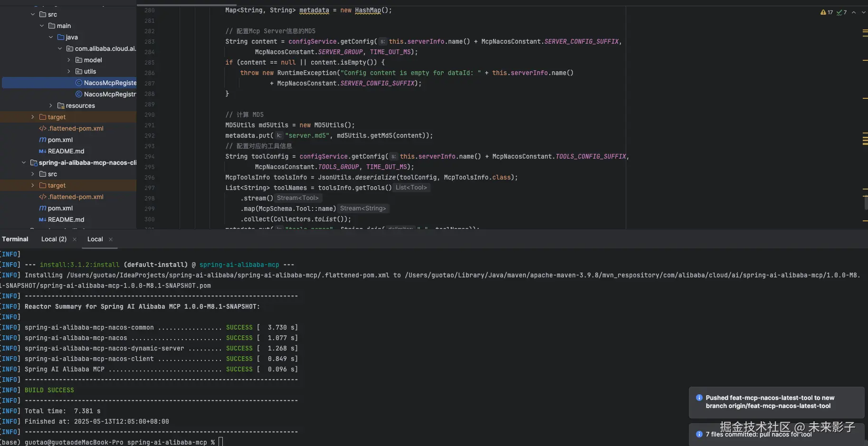Click the green checkmark showing 7 typos

point(841,12)
